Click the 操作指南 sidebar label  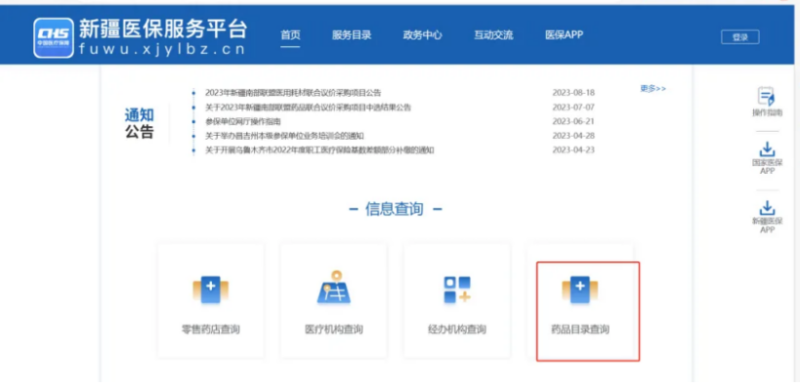click(767, 113)
